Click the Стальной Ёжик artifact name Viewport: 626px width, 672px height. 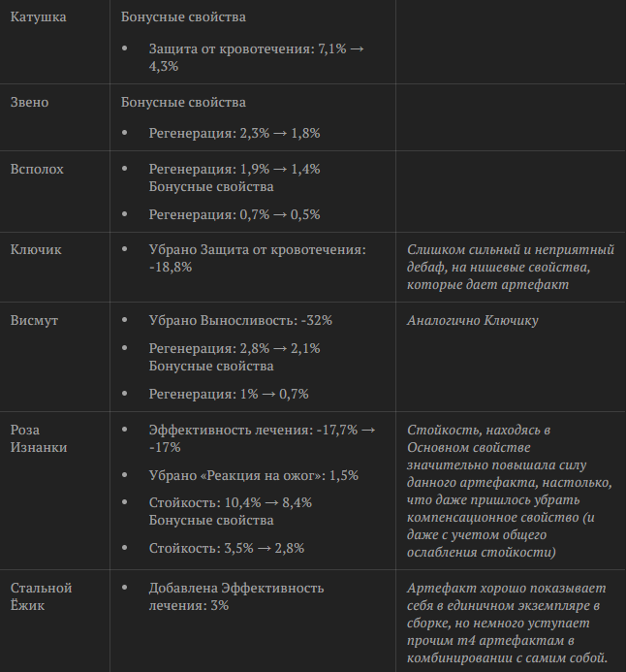coord(41,596)
